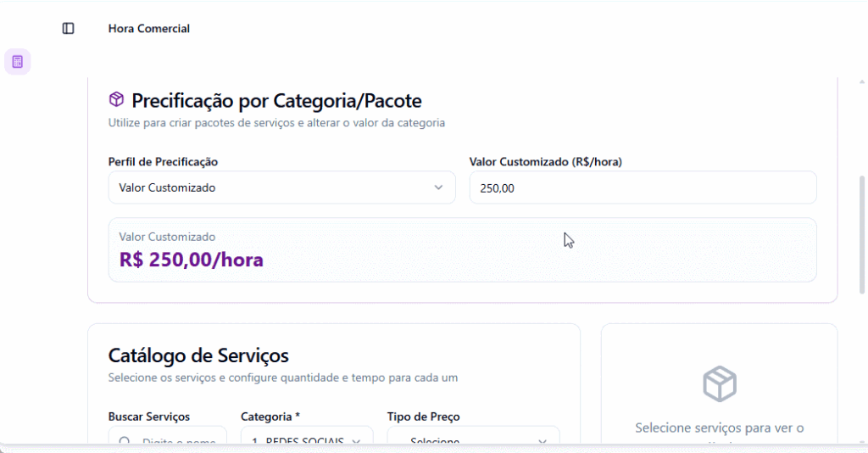Viewport: 868px width, 453px height.
Task: Click the Valor Customizado (R$/hora) label
Action: coord(545,162)
